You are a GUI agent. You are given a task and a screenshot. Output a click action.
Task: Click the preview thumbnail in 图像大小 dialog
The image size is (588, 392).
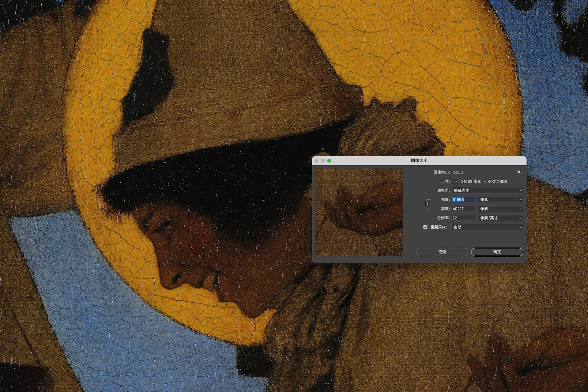(x=359, y=212)
